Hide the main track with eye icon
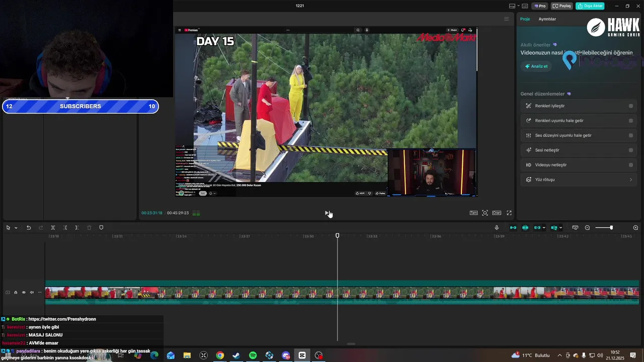Viewport: 644px width, 362px height. tap(24, 293)
